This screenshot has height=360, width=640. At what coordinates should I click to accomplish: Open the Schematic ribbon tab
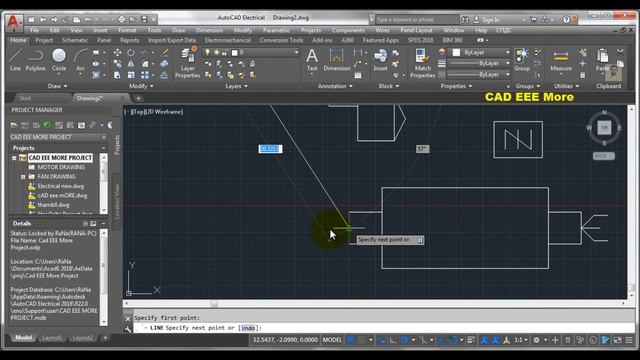(x=75, y=40)
